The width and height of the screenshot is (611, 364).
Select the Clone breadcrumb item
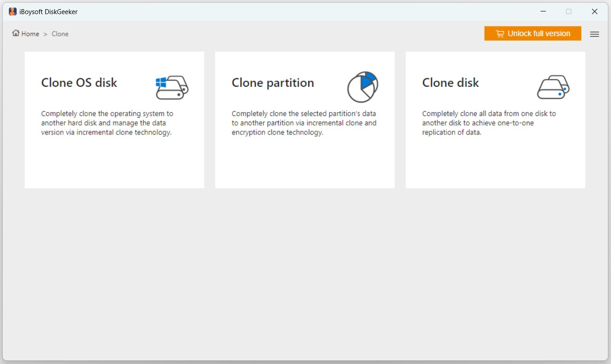[x=60, y=34]
